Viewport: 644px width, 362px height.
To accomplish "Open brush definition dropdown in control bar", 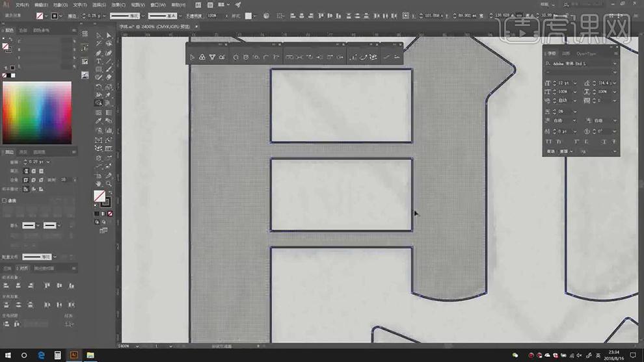I will click(x=180, y=16).
